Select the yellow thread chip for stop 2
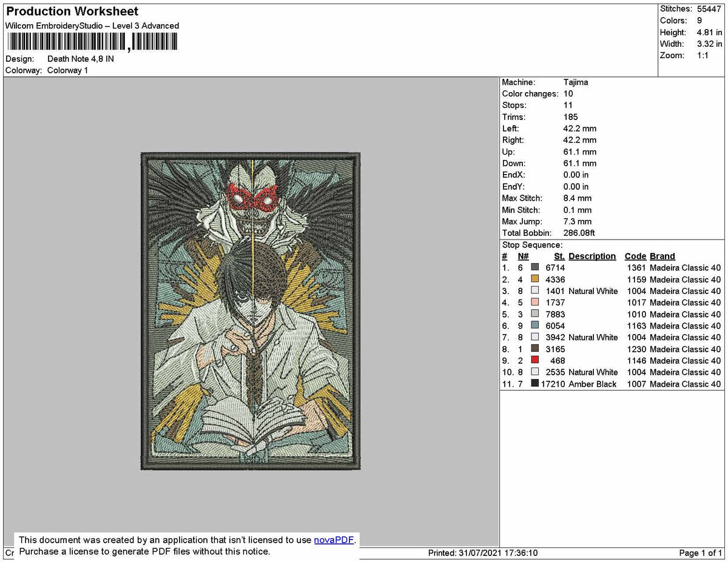The image size is (728, 562). (536, 278)
